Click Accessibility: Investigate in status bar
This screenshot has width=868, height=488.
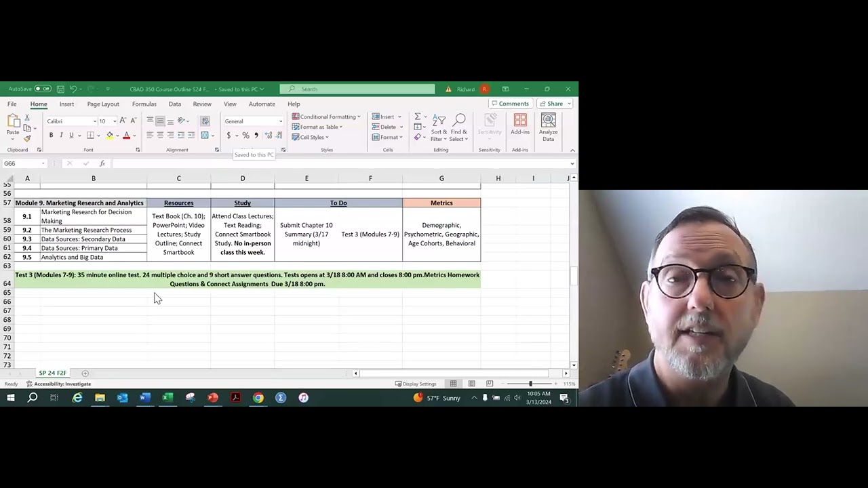[x=59, y=384]
